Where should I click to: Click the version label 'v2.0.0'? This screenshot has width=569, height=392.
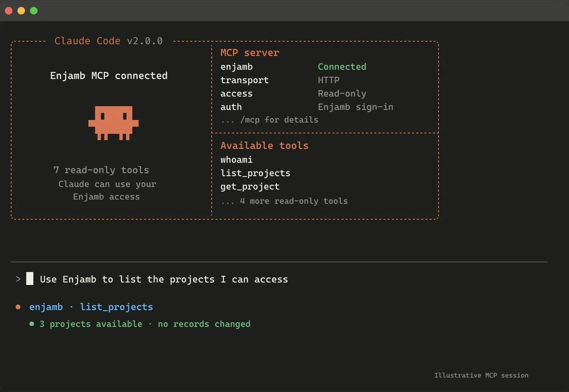(145, 41)
